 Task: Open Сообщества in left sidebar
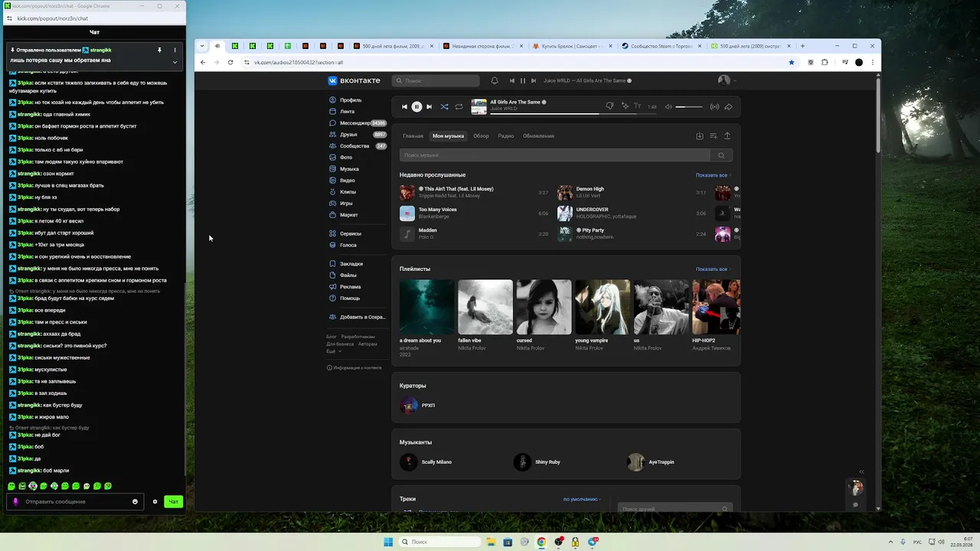[354, 146]
